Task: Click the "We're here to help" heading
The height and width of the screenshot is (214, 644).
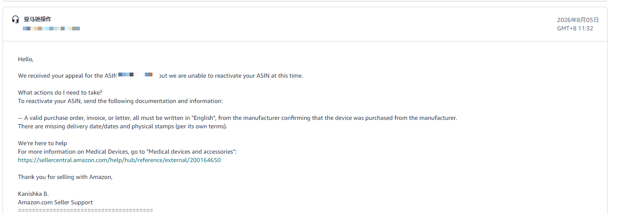Action: [42, 144]
